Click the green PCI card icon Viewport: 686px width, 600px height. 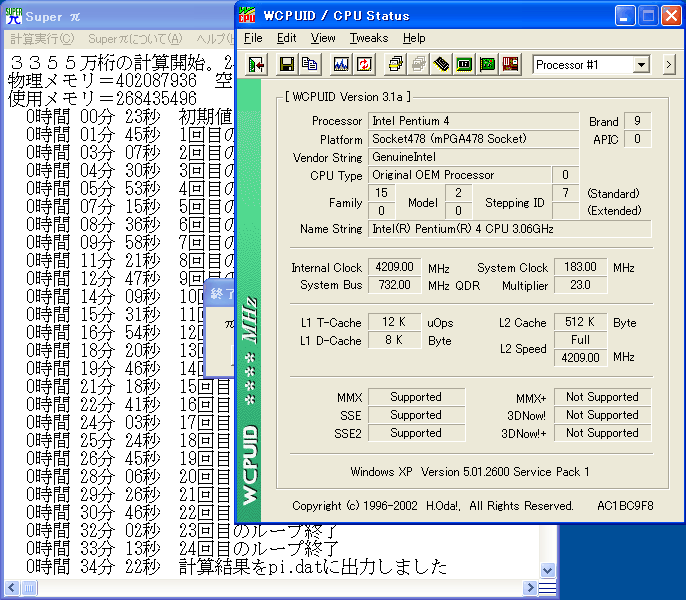[487, 65]
